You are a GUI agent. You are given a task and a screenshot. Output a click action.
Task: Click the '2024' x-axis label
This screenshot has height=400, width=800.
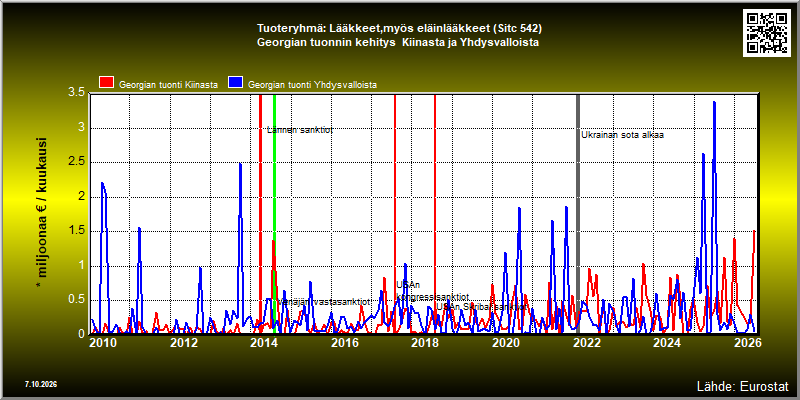[668, 343]
